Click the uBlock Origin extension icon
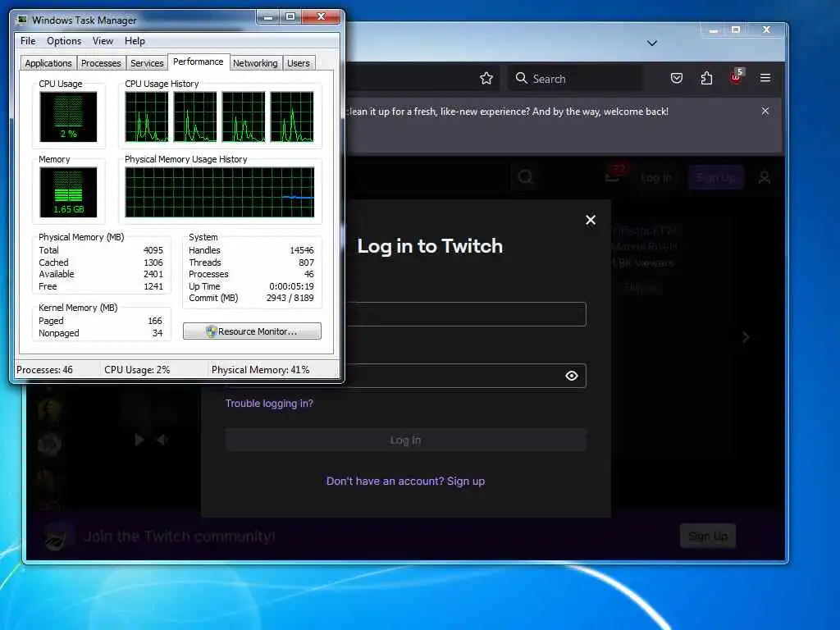This screenshot has width=840, height=630. coord(736,76)
